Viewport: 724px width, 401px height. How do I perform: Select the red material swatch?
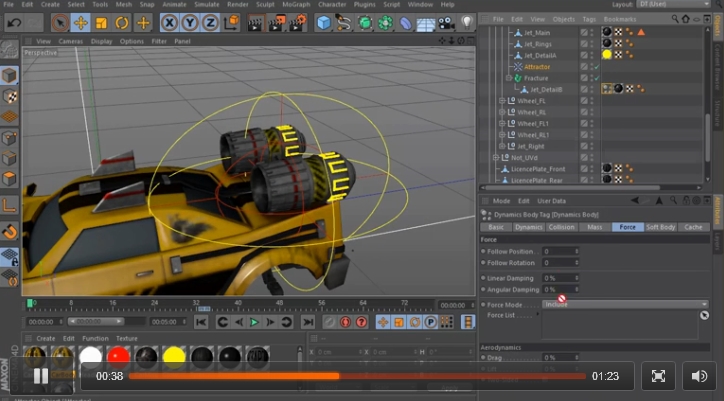click(118, 357)
